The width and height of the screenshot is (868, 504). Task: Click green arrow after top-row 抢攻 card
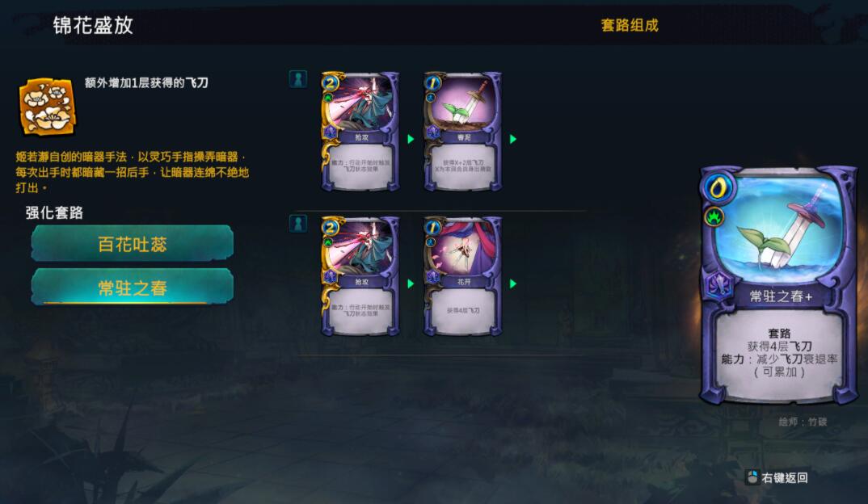[411, 139]
